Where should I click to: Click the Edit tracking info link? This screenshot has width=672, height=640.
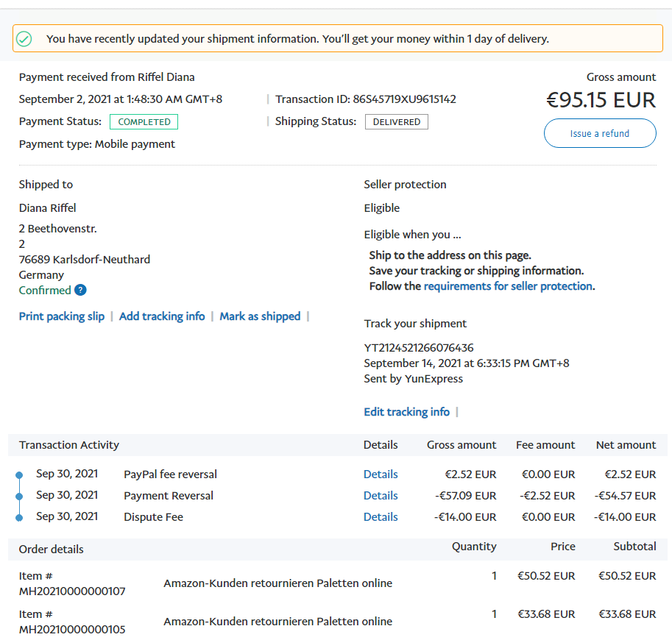[406, 412]
